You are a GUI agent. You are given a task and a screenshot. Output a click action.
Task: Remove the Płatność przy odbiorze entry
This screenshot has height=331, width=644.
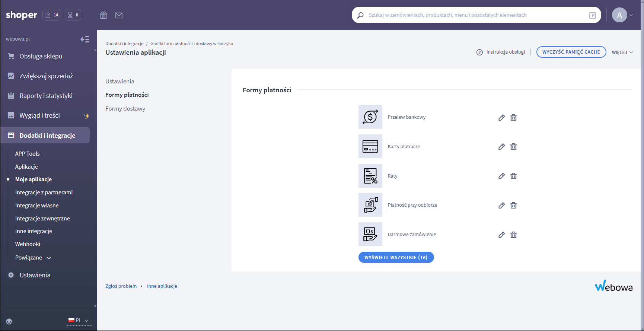tap(513, 206)
